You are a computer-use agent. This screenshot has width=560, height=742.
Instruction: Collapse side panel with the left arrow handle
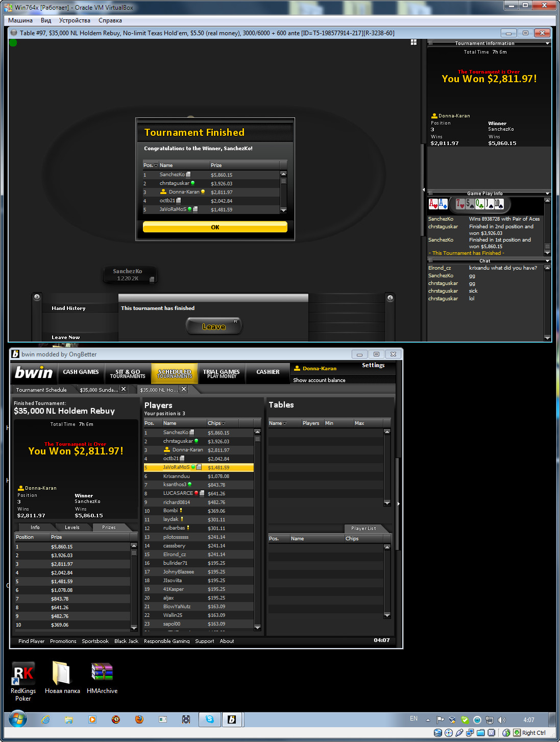click(424, 189)
